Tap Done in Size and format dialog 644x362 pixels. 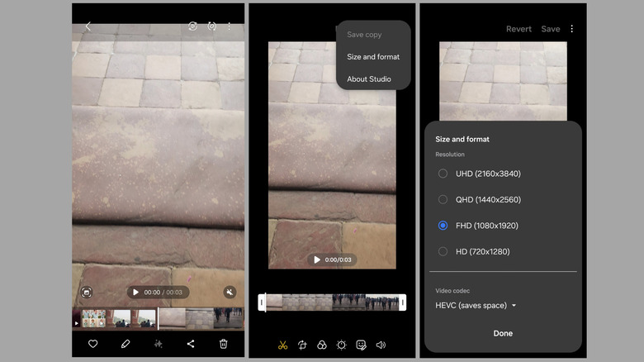(503, 333)
